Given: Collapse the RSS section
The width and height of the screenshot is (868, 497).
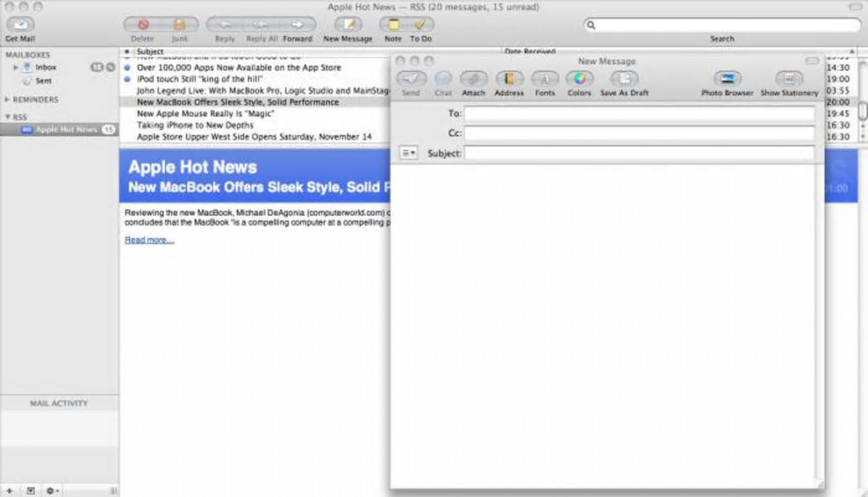Looking at the screenshot, I should coord(7,117).
